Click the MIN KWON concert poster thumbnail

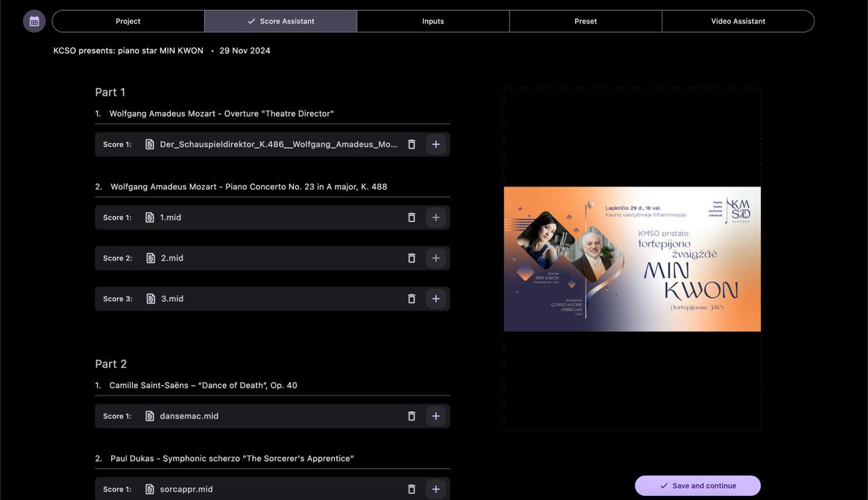coord(631,258)
